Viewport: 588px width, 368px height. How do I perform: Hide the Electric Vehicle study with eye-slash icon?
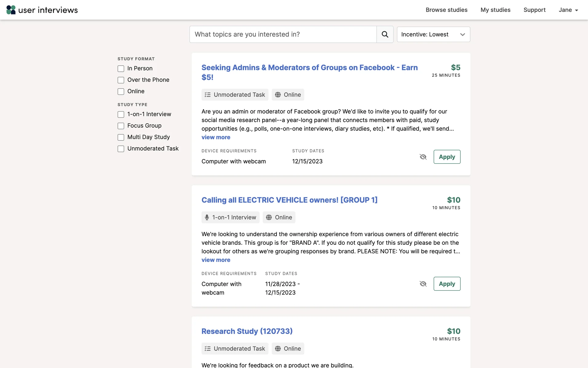point(423,284)
